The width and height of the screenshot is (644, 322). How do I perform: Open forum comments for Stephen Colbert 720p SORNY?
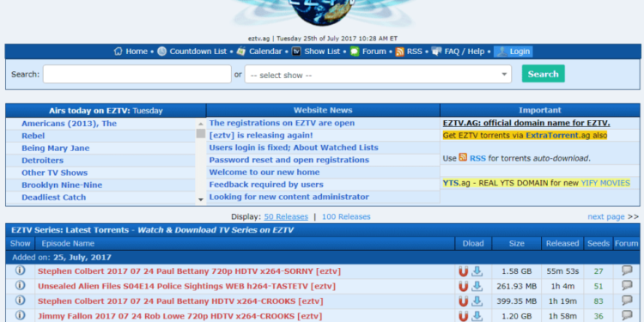[x=627, y=270]
